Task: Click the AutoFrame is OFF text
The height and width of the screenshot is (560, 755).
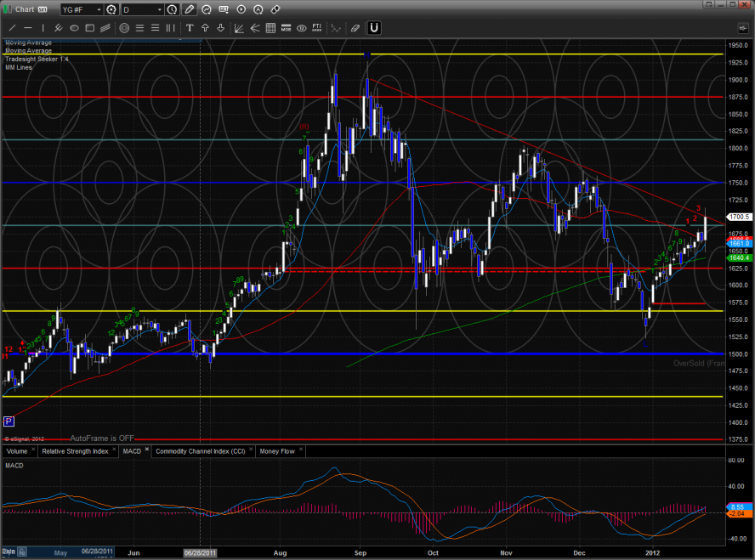Action: pos(102,438)
